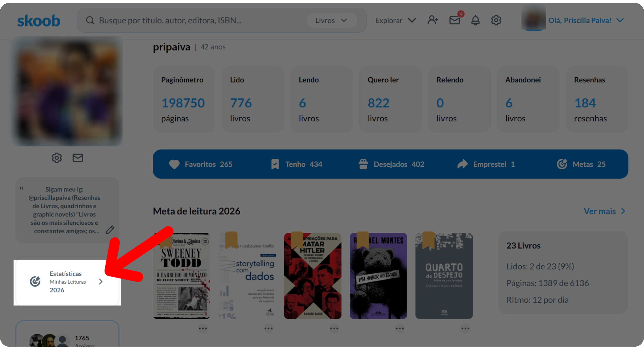Click the Sigam meu ig bio text

coord(64,210)
